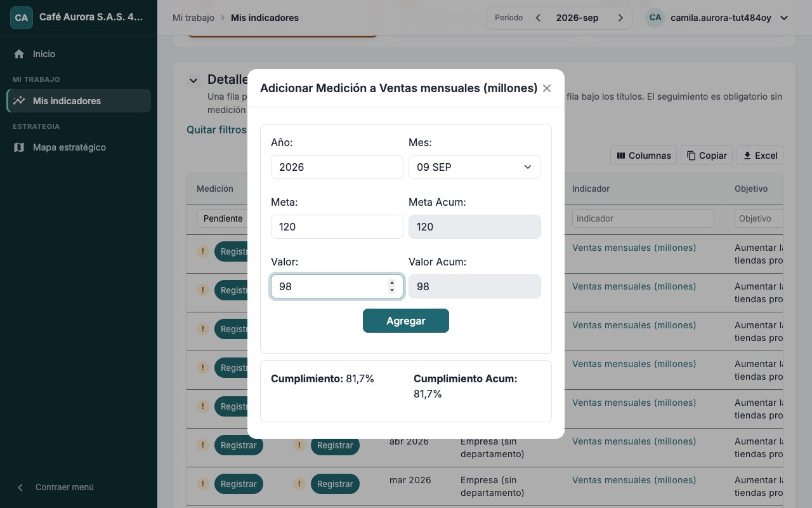This screenshot has width=812, height=508.
Task: Open Mapa estratégico in the sidebar
Action: (79, 147)
